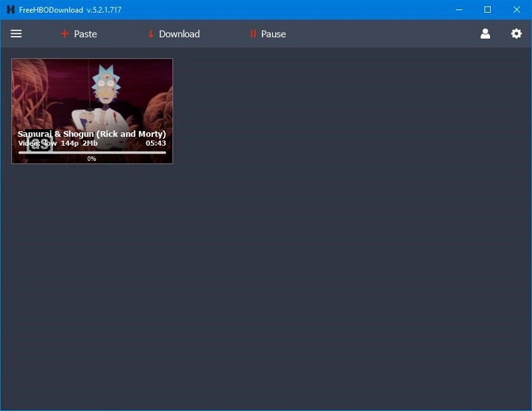The height and width of the screenshot is (411, 532).
Task: Click the FreeHBODownload app logo in title bar
Action: point(11,9)
